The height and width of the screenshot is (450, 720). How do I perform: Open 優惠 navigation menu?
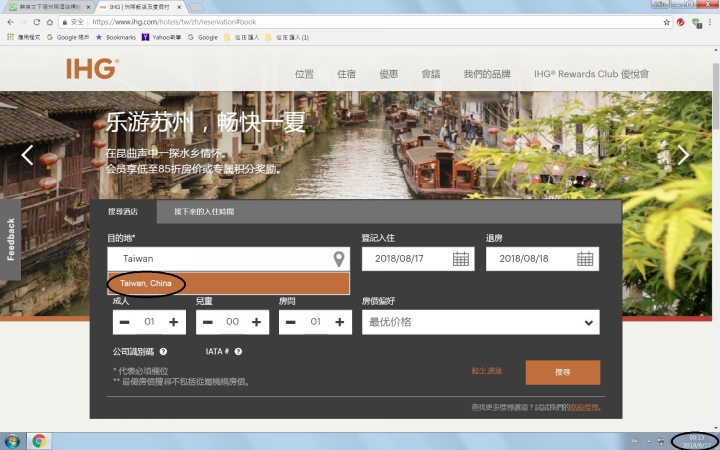[388, 74]
